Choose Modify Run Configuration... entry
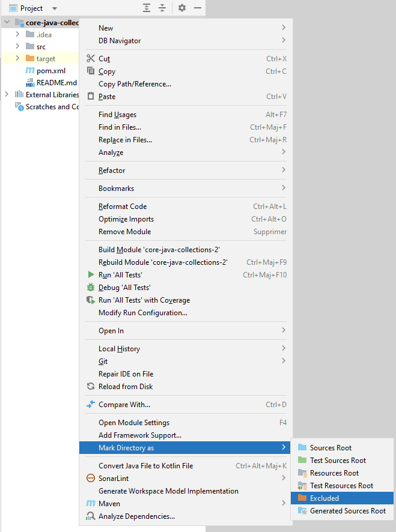Screen dimensions: 396x532 click(186, 312)
